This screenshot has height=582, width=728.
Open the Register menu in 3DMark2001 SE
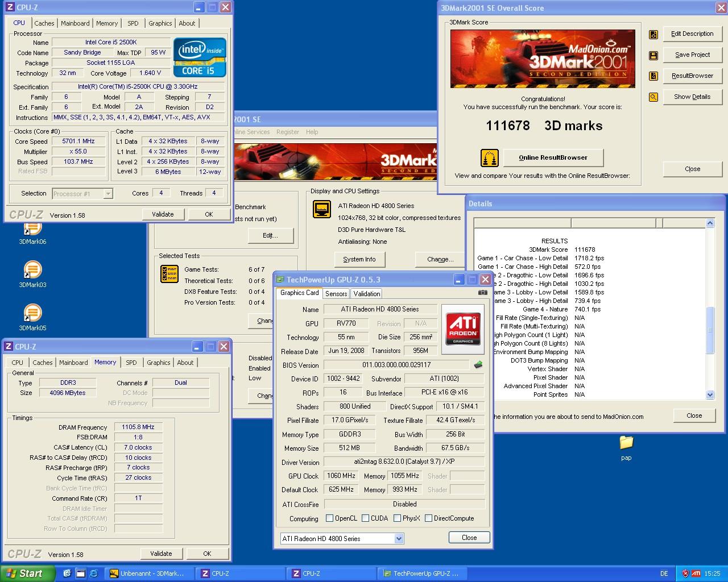[288, 132]
